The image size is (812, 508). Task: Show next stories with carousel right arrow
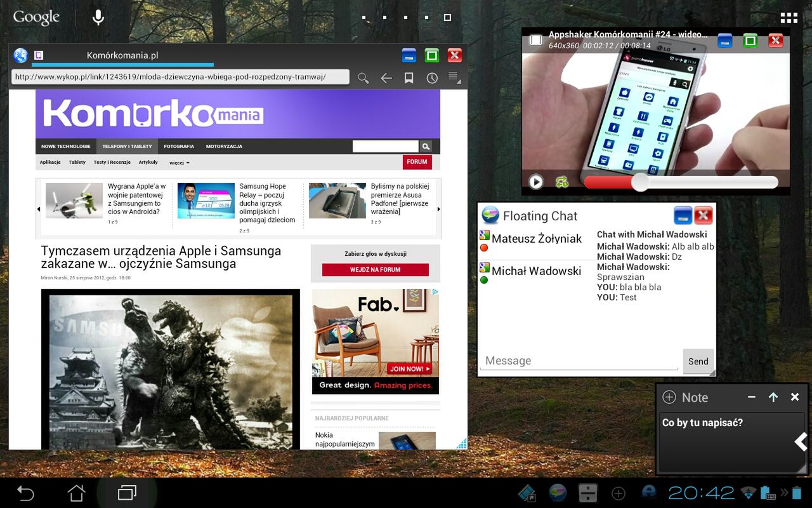point(438,209)
